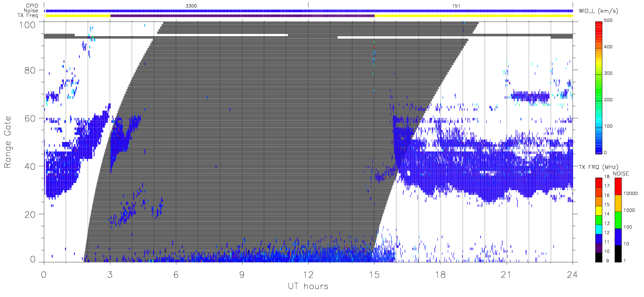Click the CPID label
The width and height of the screenshot is (644, 297).
(32, 5)
